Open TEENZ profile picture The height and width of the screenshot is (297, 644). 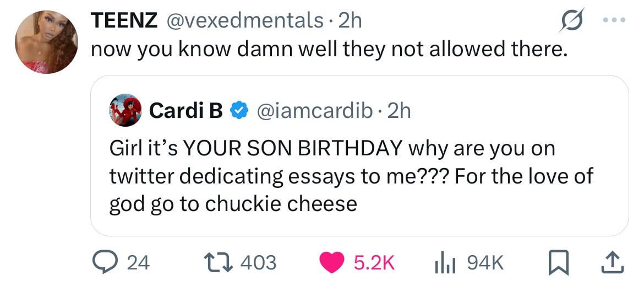[x=47, y=42]
